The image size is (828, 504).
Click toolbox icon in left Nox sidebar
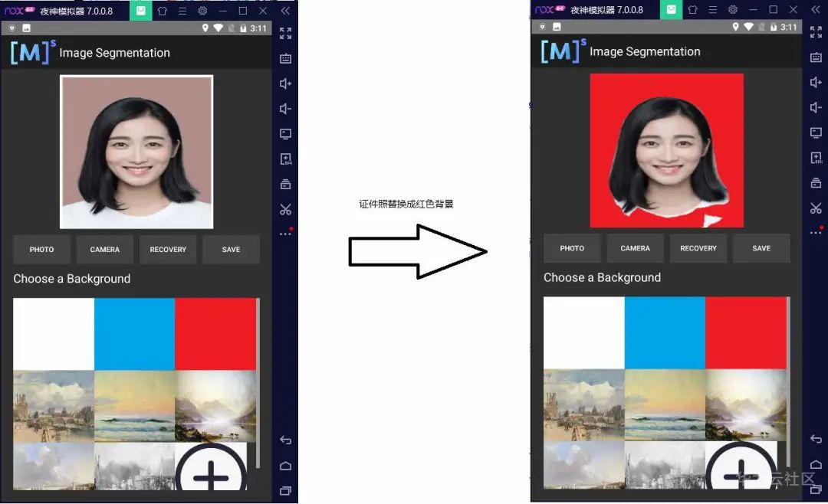point(286,184)
